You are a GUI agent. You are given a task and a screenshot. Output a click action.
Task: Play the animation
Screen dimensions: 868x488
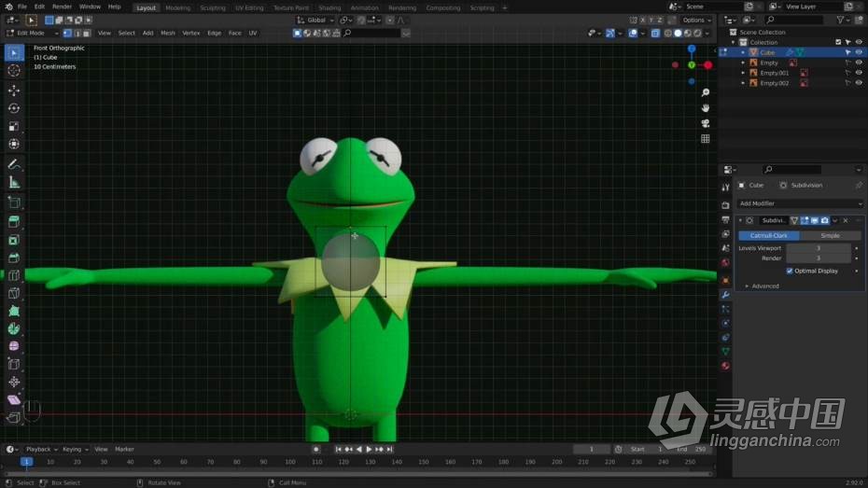369,449
